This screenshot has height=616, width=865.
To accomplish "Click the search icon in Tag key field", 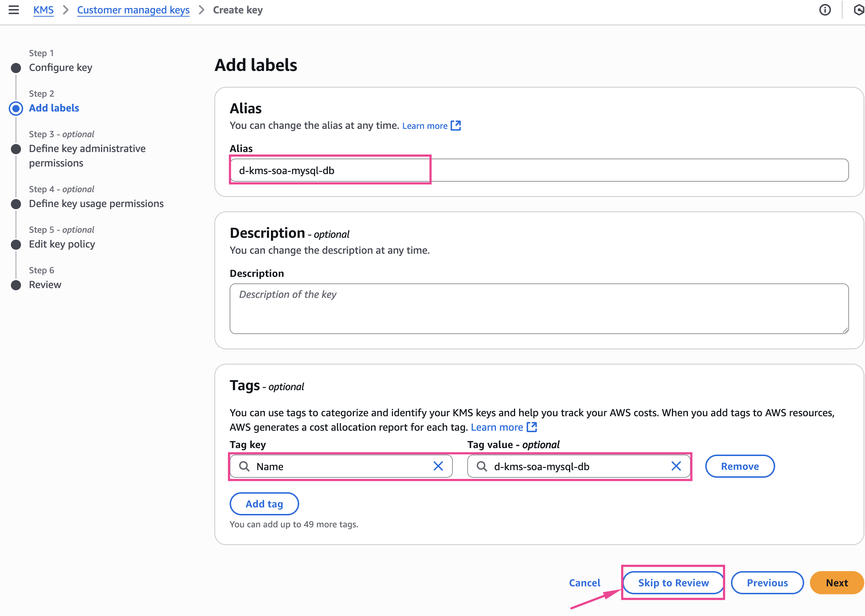I will (x=245, y=466).
